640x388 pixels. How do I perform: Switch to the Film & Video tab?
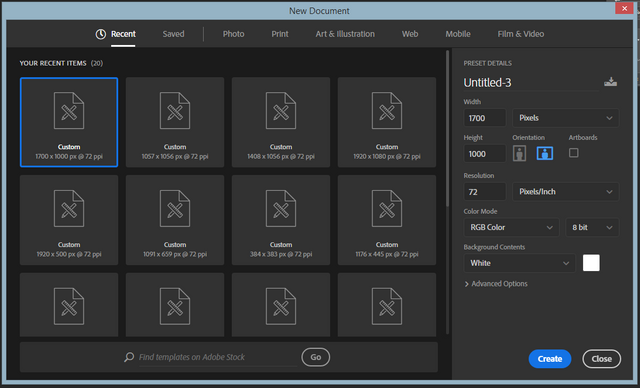pos(520,34)
